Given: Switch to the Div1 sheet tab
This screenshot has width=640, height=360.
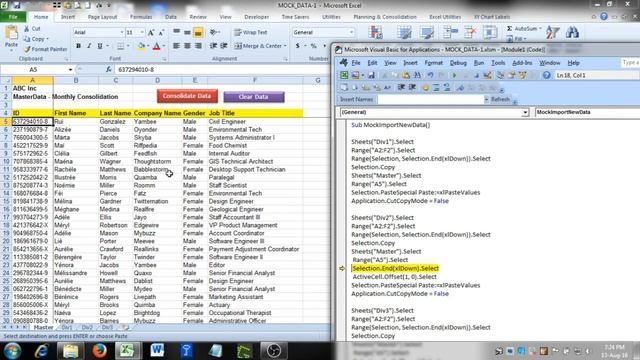Looking at the screenshot, I should point(67,327).
